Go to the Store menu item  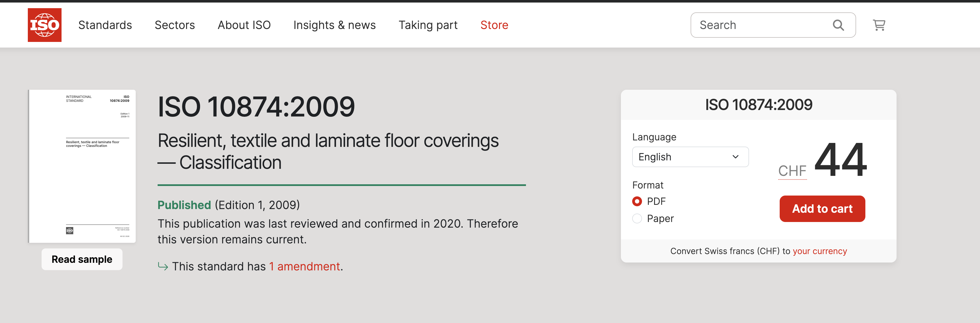coord(494,25)
